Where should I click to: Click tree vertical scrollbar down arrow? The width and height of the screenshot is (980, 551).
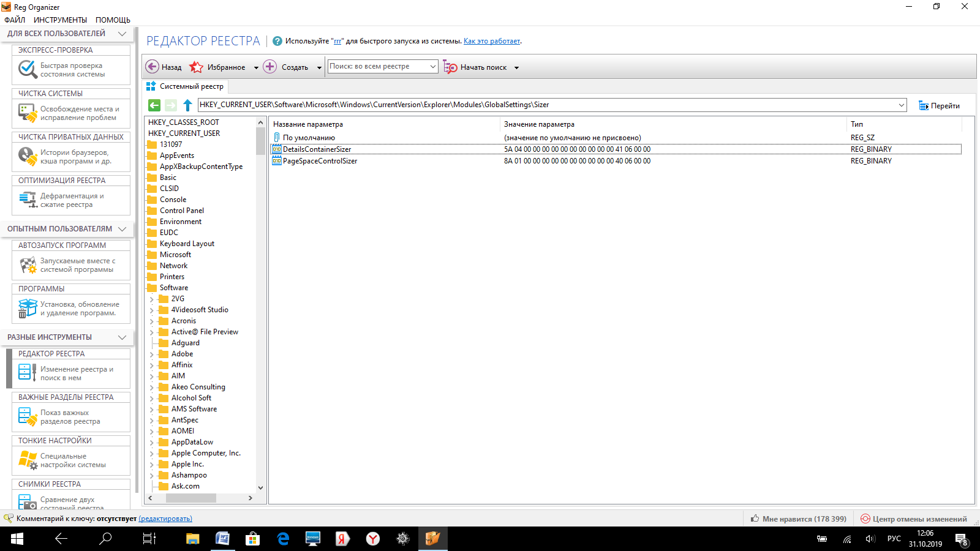[x=260, y=488]
